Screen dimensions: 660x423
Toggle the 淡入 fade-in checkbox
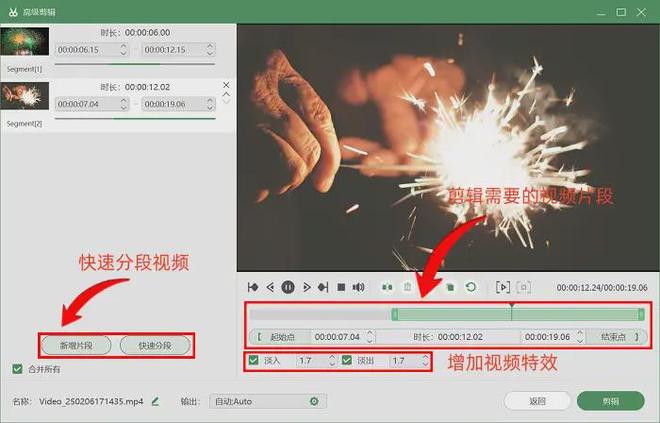[253, 360]
